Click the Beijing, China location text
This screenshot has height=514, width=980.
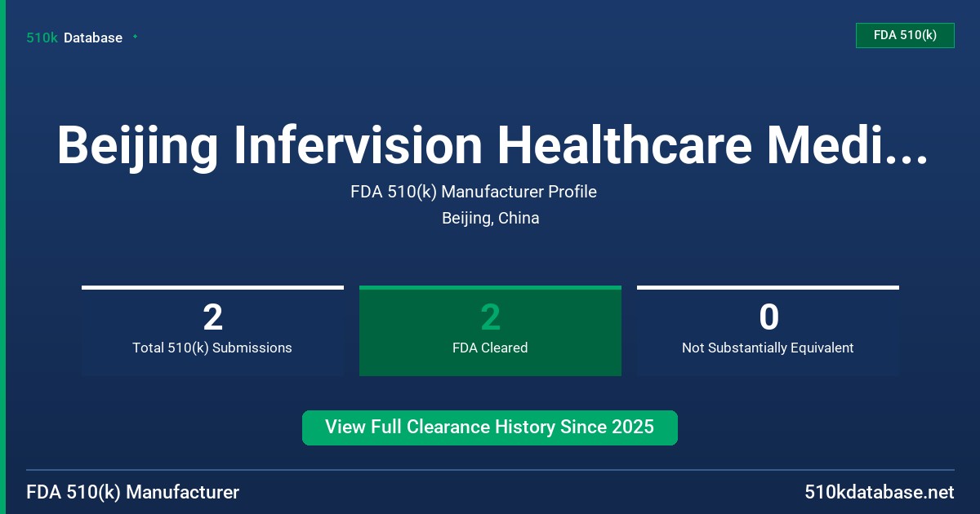pos(490,218)
